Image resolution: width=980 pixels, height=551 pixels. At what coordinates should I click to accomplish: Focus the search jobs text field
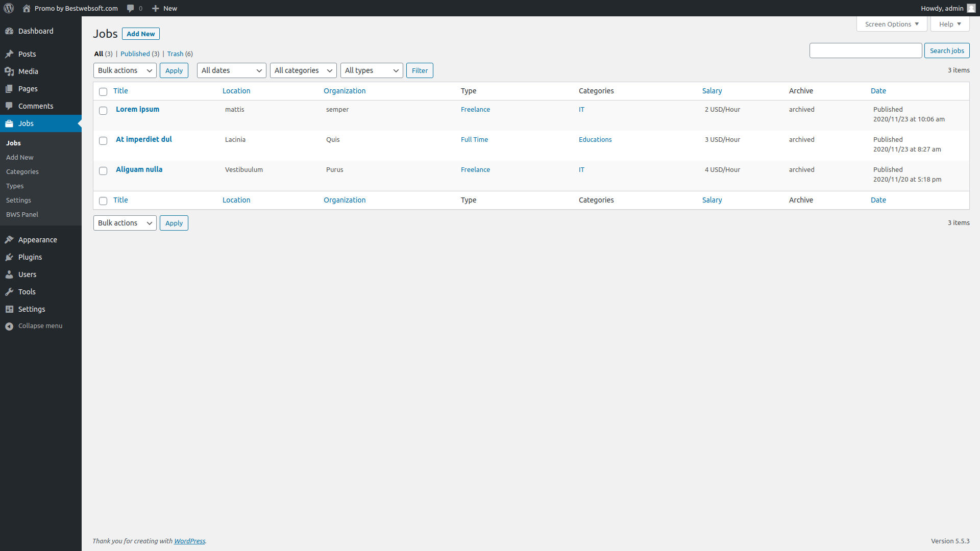point(865,51)
